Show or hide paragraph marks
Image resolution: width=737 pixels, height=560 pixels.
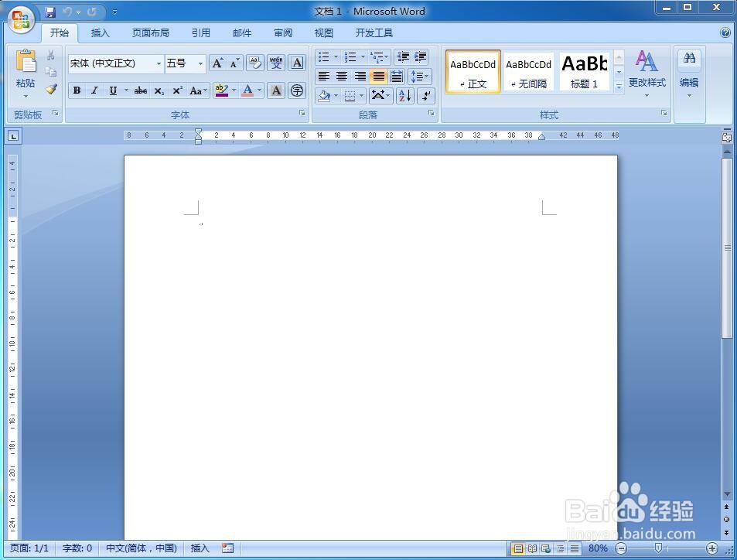tap(426, 96)
